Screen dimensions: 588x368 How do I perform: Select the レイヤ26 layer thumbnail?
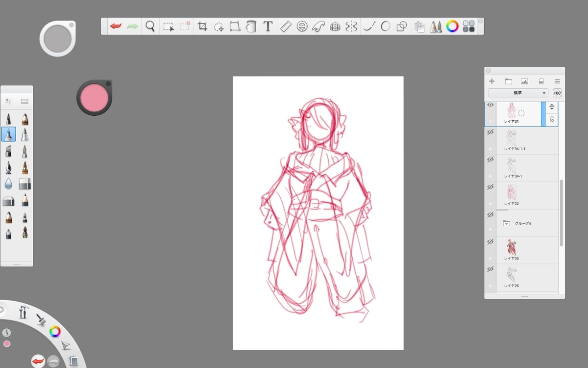(511, 275)
